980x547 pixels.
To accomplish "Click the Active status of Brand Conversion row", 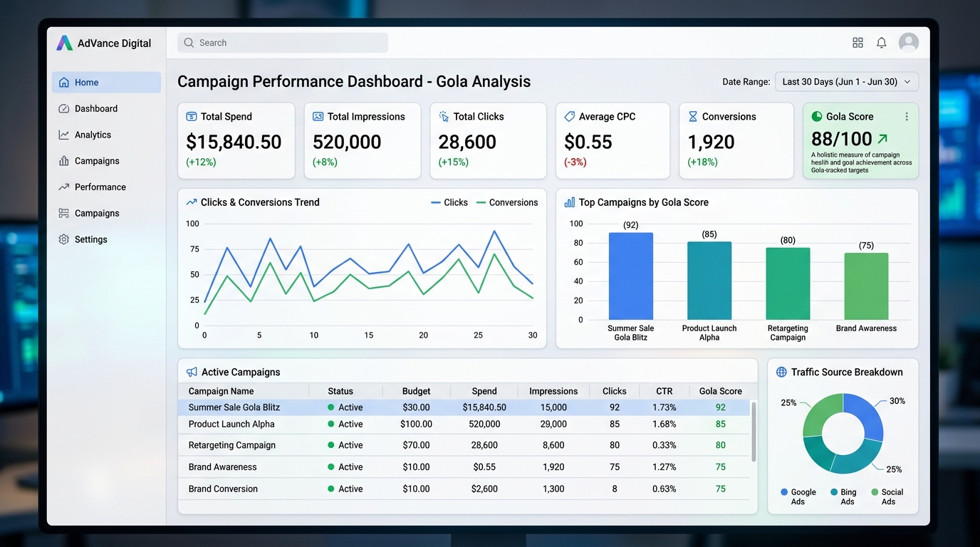I will [x=345, y=489].
